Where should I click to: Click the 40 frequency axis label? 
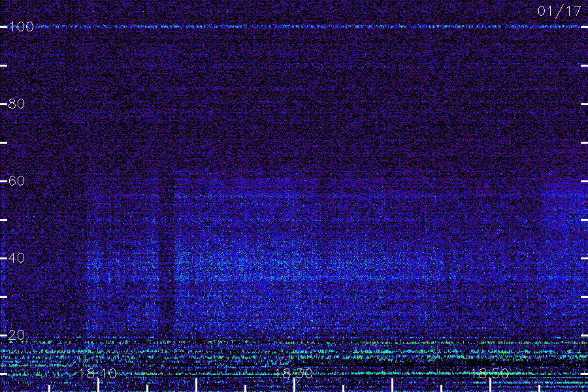coord(16,258)
